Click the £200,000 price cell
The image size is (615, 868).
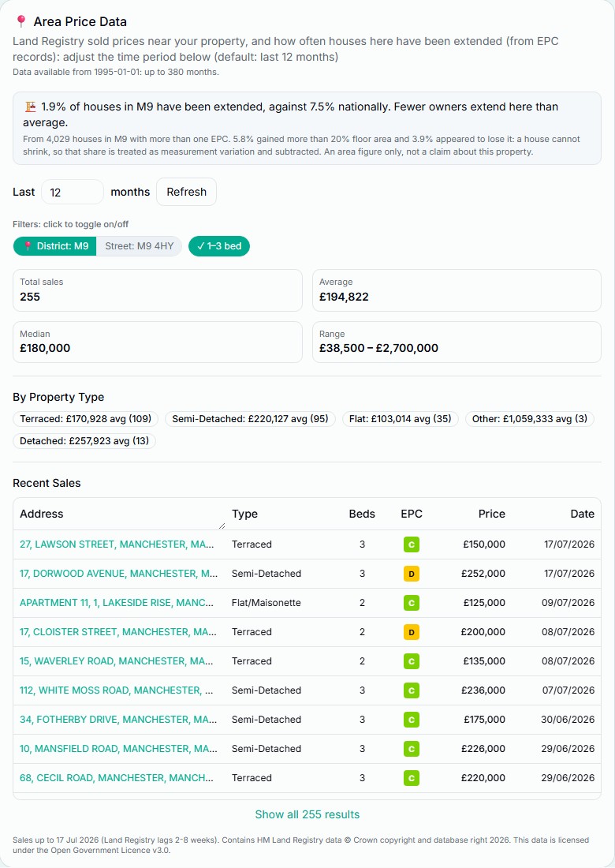tap(483, 632)
